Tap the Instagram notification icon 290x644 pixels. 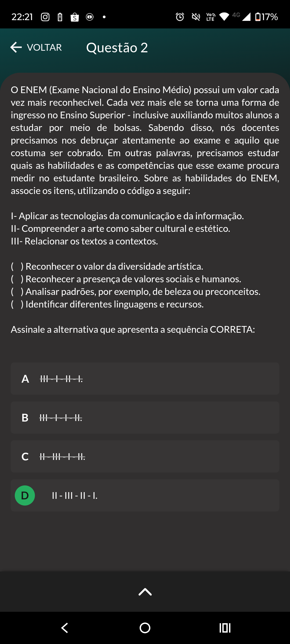[45, 17]
